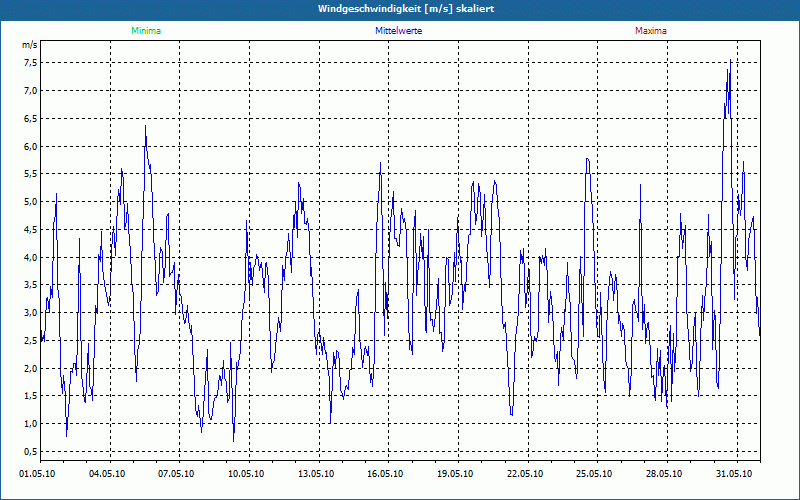This screenshot has height=500, width=800.
Task: Click the 19.05.10 date label
Action: click(x=455, y=474)
